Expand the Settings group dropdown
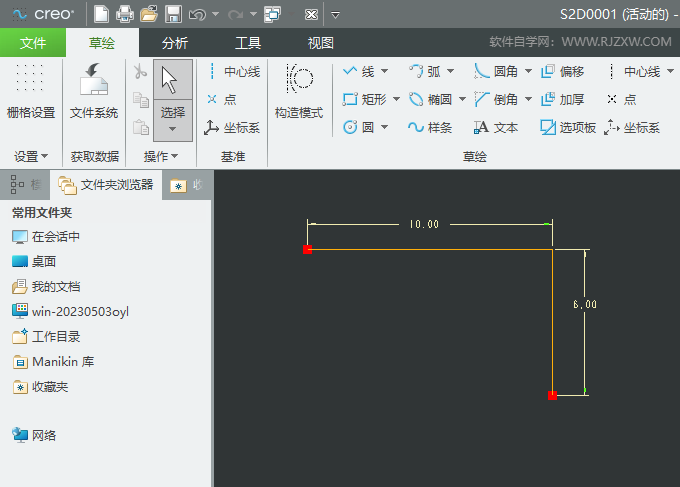The image size is (680, 487). click(31, 157)
